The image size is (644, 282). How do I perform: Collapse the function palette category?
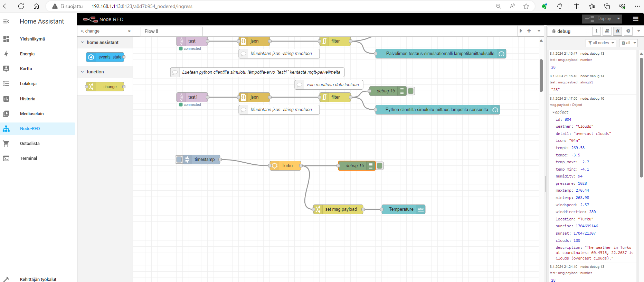point(82,72)
